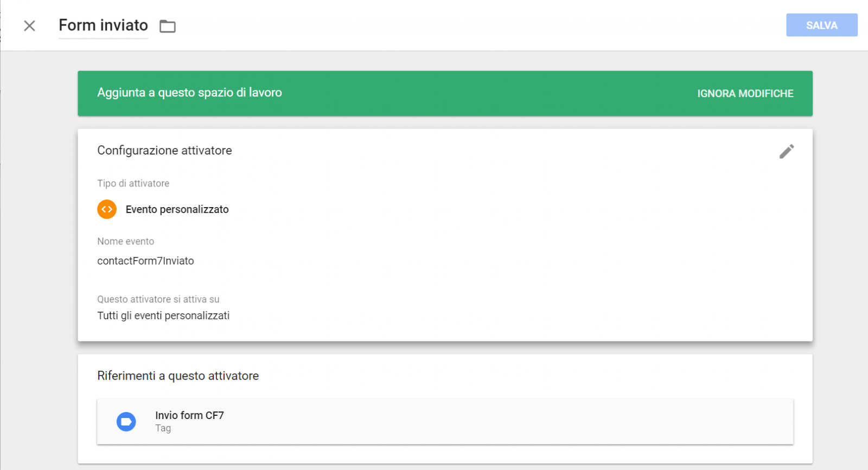Image resolution: width=868 pixels, height=470 pixels.
Task: Click the contactForm7Inviato event name
Action: coord(145,261)
